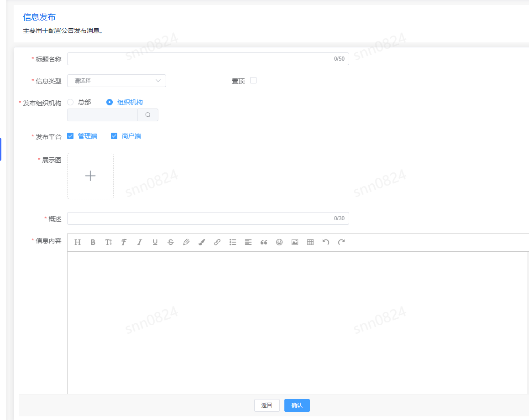Toggle italic formatting in the editor
Screen dimensions: 529x420
coord(139,242)
